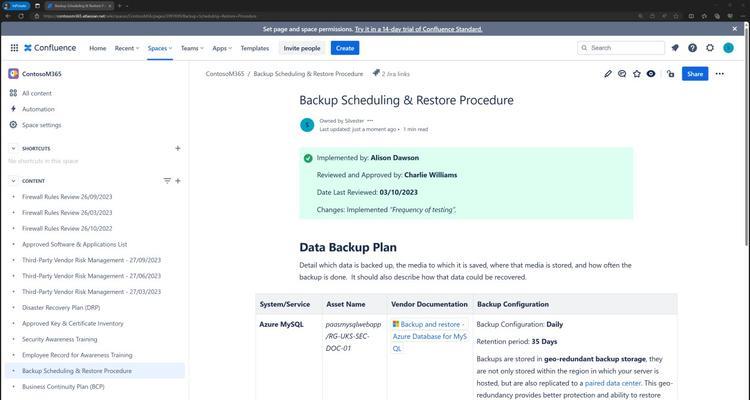The height and width of the screenshot is (400, 750).
Task: Open Security Awareness Training page
Action: coord(59,339)
